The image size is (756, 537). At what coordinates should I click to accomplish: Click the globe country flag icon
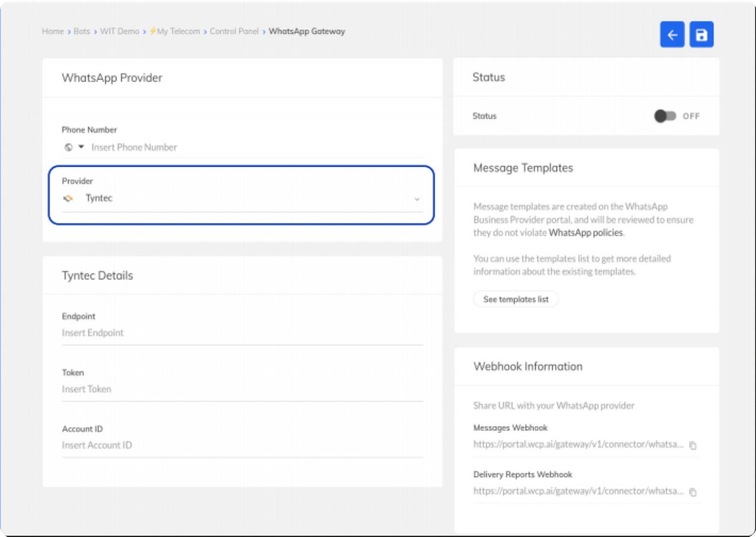click(69, 147)
